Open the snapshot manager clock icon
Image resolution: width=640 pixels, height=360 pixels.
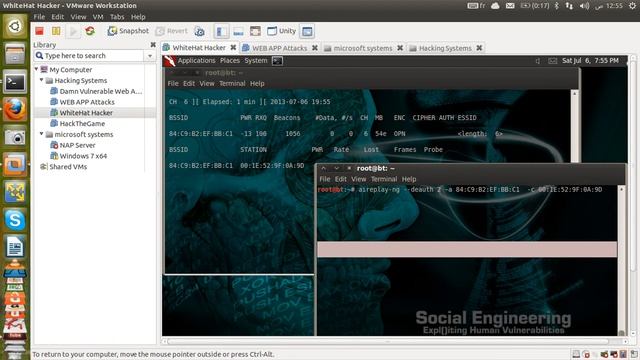[199, 31]
